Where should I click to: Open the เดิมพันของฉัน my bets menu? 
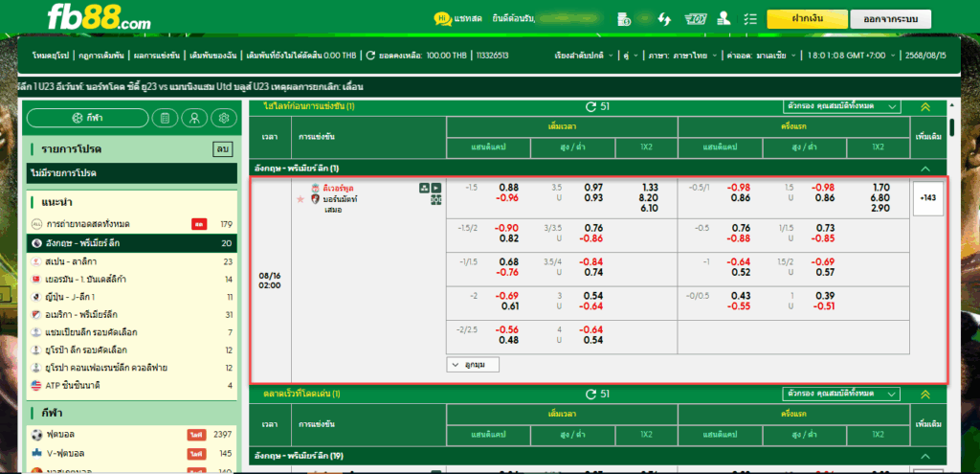[214, 55]
